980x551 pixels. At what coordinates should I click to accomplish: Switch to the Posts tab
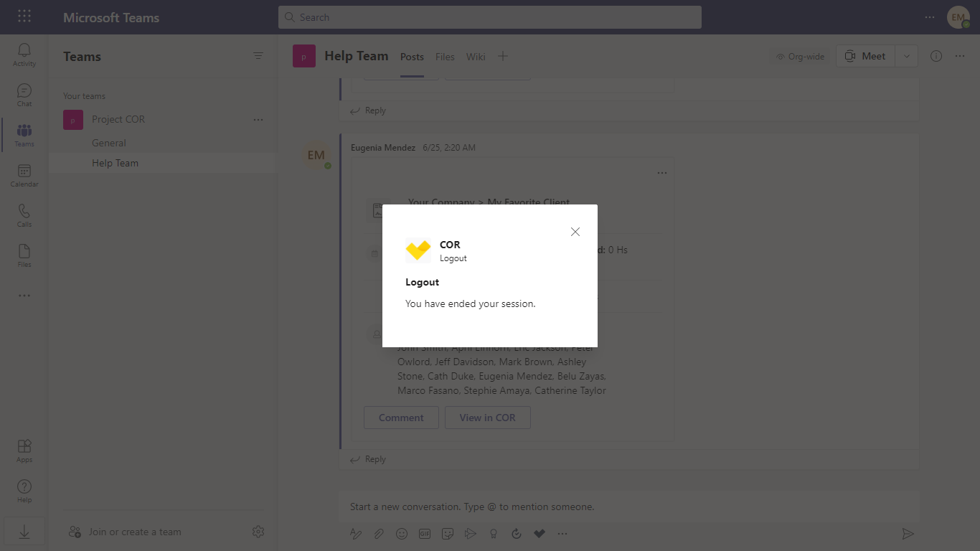click(x=412, y=57)
